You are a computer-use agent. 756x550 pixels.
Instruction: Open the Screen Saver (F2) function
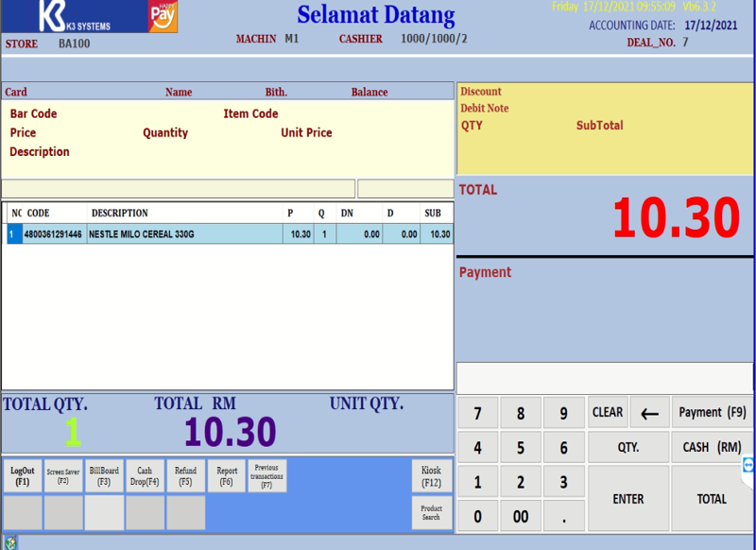click(63, 476)
